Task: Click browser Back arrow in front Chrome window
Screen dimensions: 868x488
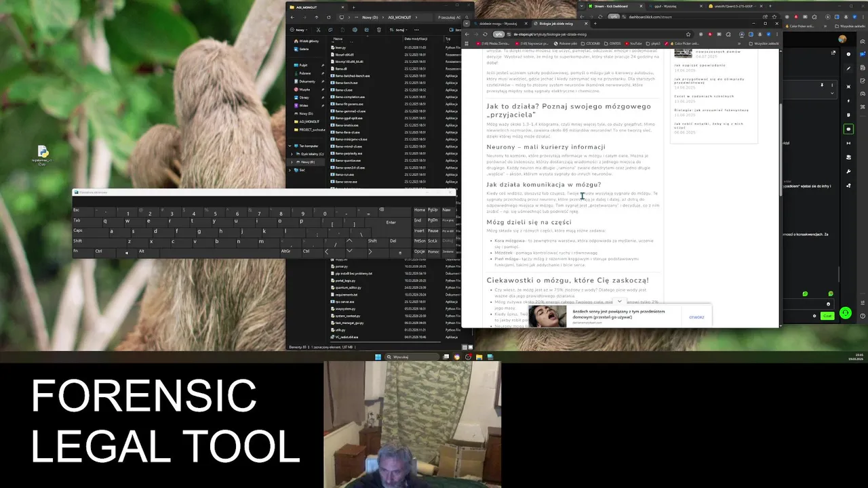Action: click(467, 34)
